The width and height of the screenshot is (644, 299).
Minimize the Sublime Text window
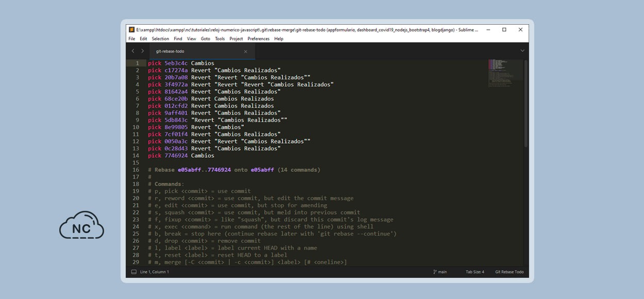(488, 30)
